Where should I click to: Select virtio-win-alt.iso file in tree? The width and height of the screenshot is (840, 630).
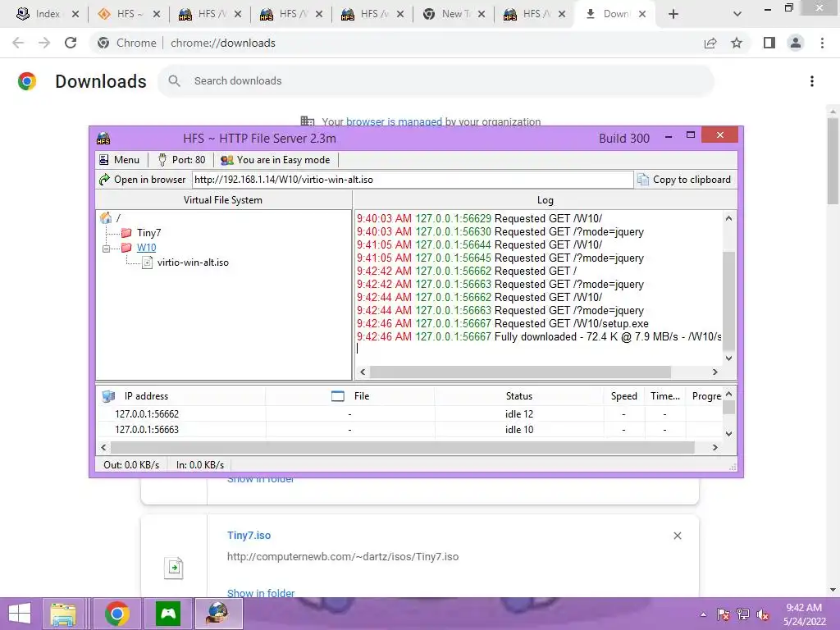pos(192,262)
